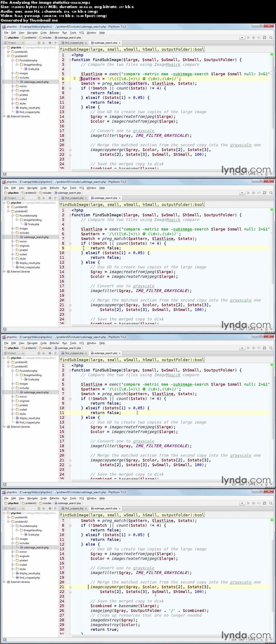This screenshot has height=644, width=276.
Task: Click the collapse-all icon in fourth frame Project panel
Action: click(44, 509)
